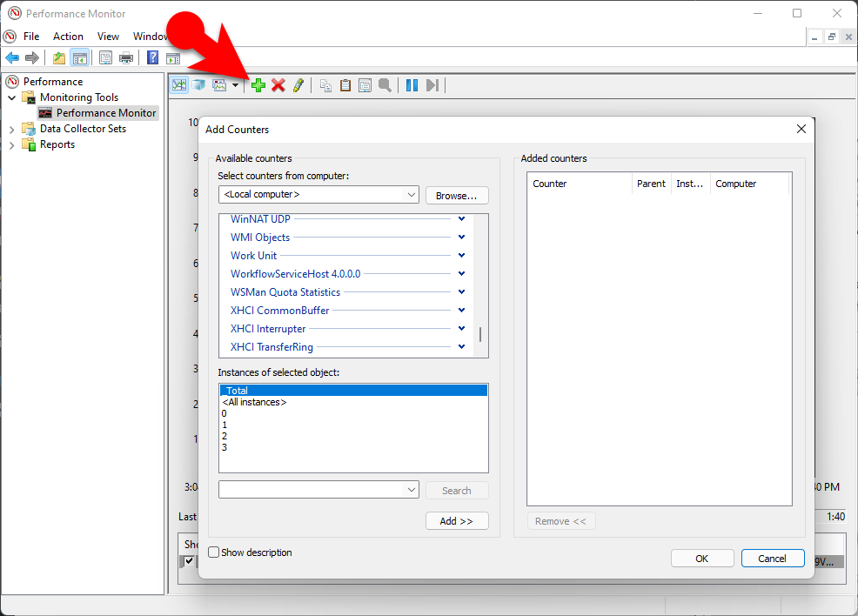Select instance 3 in the list
Viewport: 858px width, 616px height.
[x=353, y=447]
